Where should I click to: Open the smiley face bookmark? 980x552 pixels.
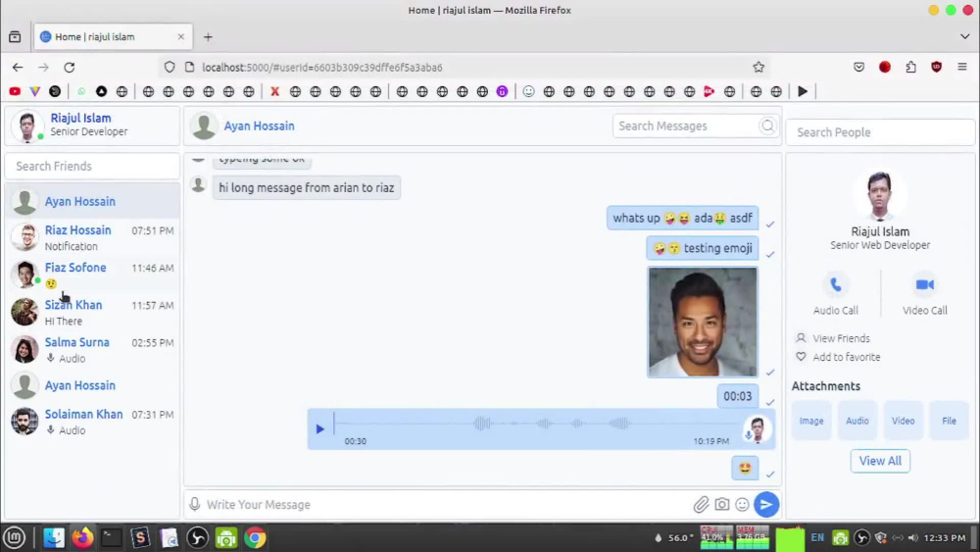pos(529,92)
